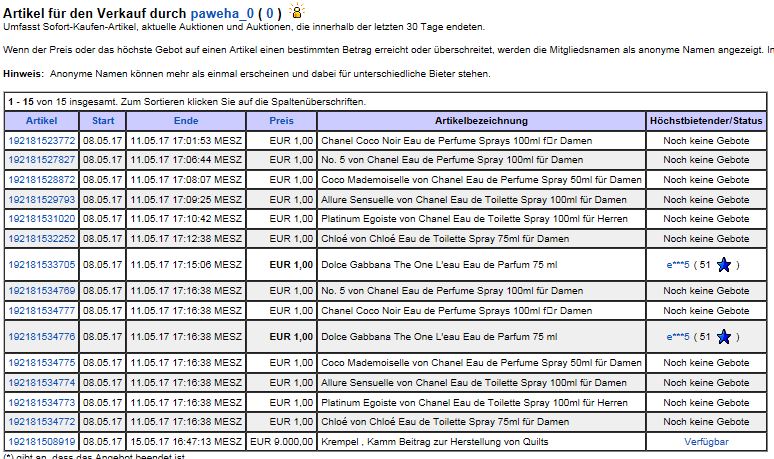Open bidder e***5 on item 192181534776
This screenshot has width=774, height=459.
coord(677,337)
